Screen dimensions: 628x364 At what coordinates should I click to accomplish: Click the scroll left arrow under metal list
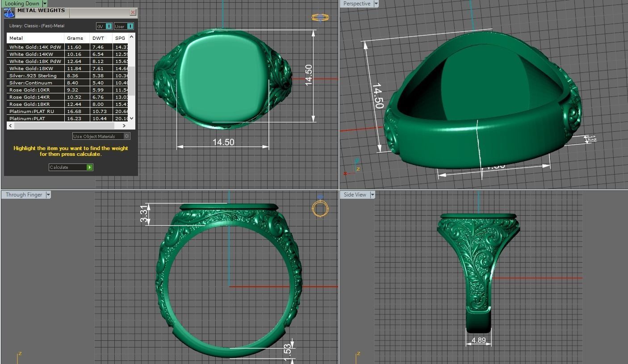[x=10, y=126]
